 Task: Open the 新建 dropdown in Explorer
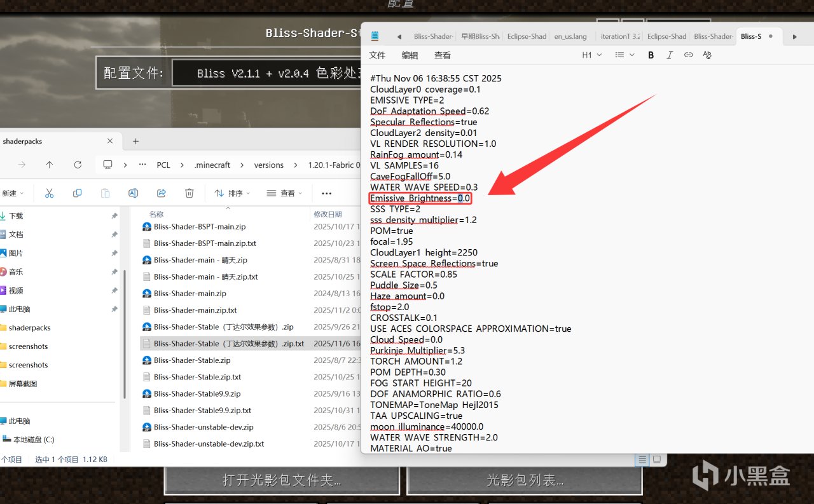pos(13,193)
